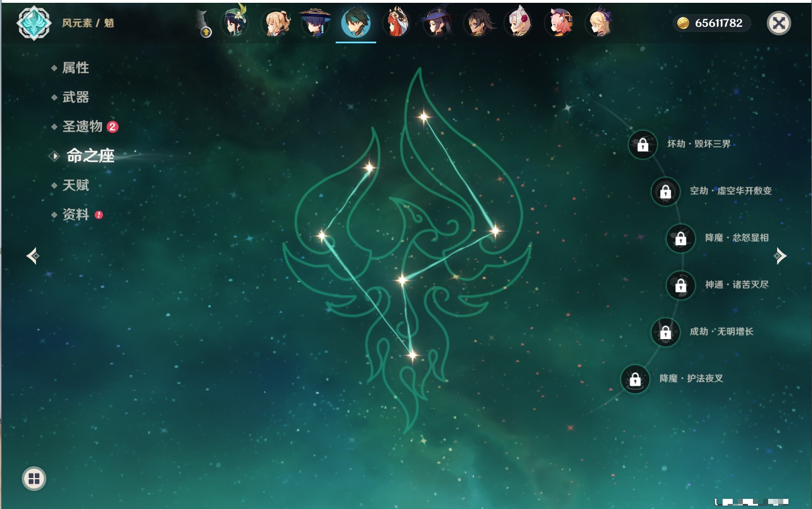Click the Anemo element emblem beside 风元素

click(x=34, y=23)
